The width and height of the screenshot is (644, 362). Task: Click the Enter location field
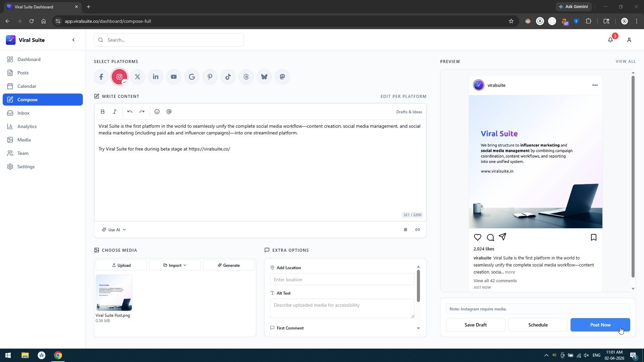[x=342, y=280]
